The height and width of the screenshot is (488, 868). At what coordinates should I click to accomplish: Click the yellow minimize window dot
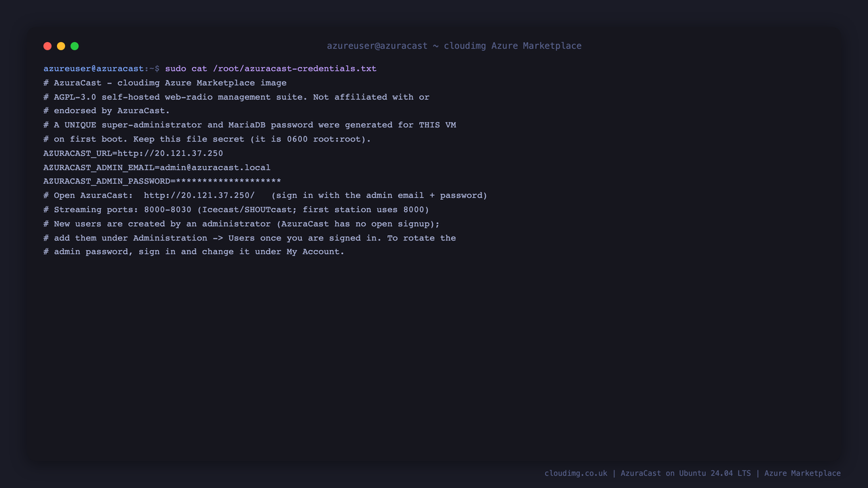coord(61,46)
